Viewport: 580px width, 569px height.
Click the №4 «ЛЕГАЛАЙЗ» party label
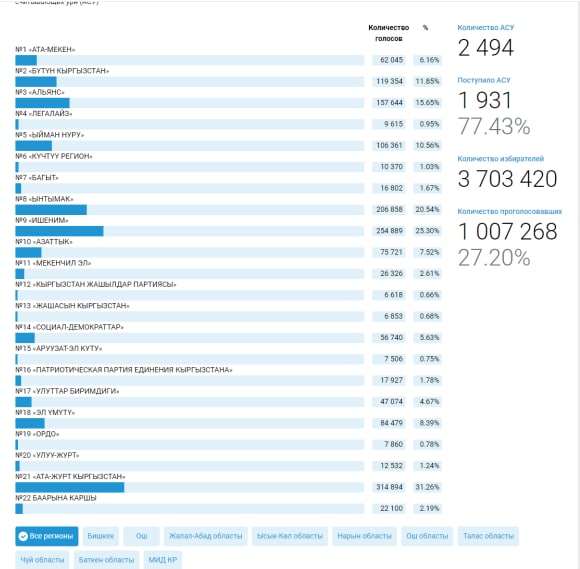click(44, 114)
